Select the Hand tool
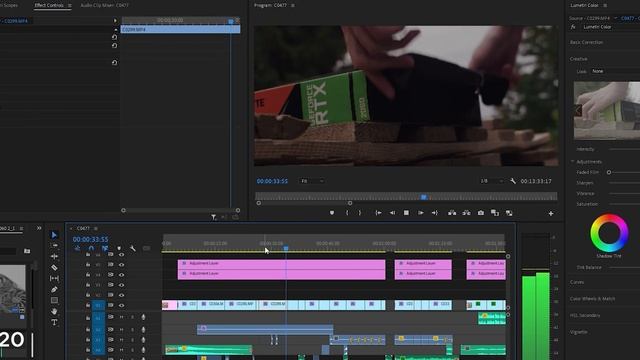 (54, 311)
